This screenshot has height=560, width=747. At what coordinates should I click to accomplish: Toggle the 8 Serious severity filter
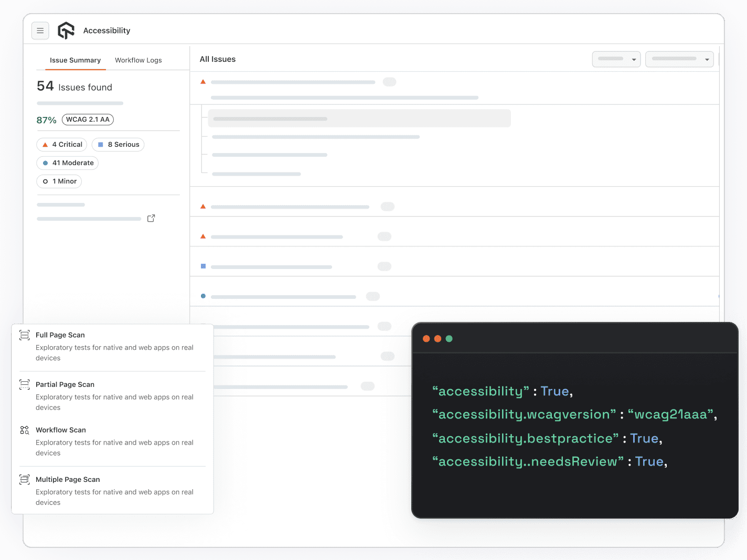point(118,144)
